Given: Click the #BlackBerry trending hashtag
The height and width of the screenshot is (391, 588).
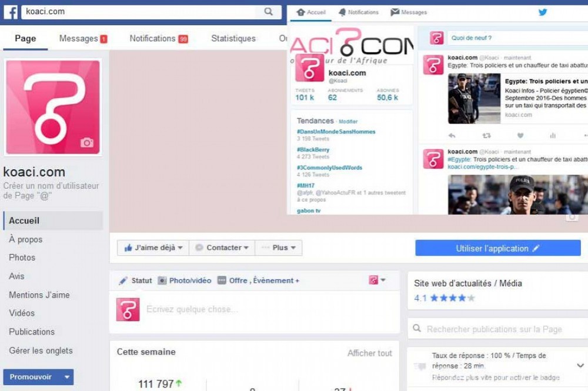Looking at the screenshot, I should [x=313, y=150].
